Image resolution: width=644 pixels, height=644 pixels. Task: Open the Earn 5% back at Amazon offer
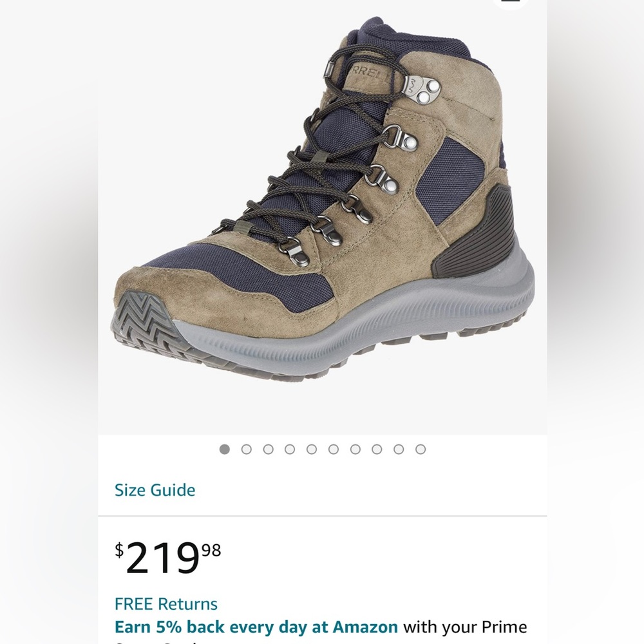(256, 626)
